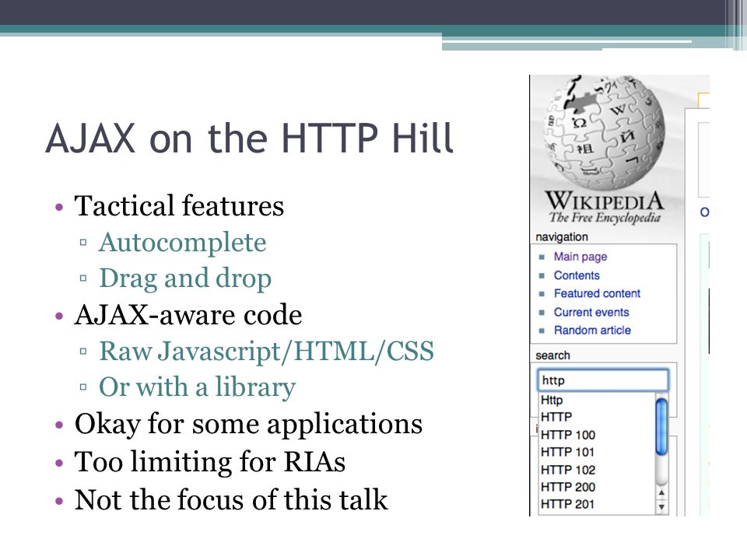Click the 'navigation' sidebar heading
The height and width of the screenshot is (560, 747).
562,236
